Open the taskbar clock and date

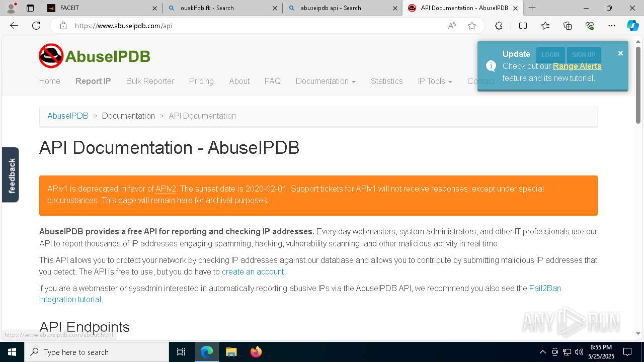(x=601, y=352)
